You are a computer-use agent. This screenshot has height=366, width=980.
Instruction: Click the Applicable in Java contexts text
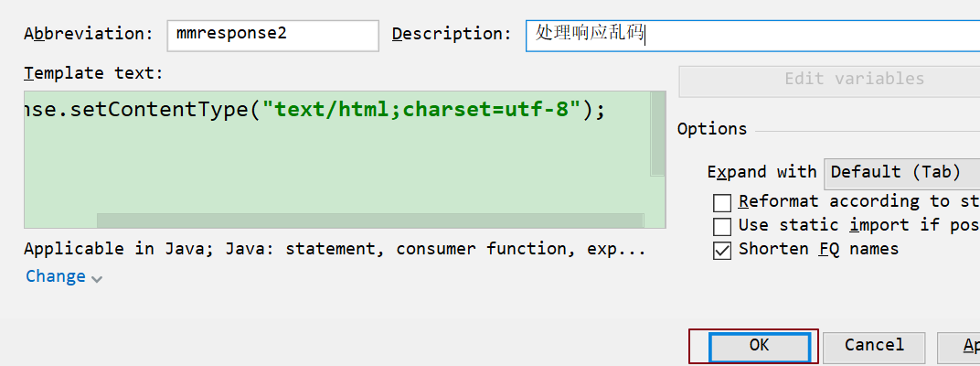point(335,249)
